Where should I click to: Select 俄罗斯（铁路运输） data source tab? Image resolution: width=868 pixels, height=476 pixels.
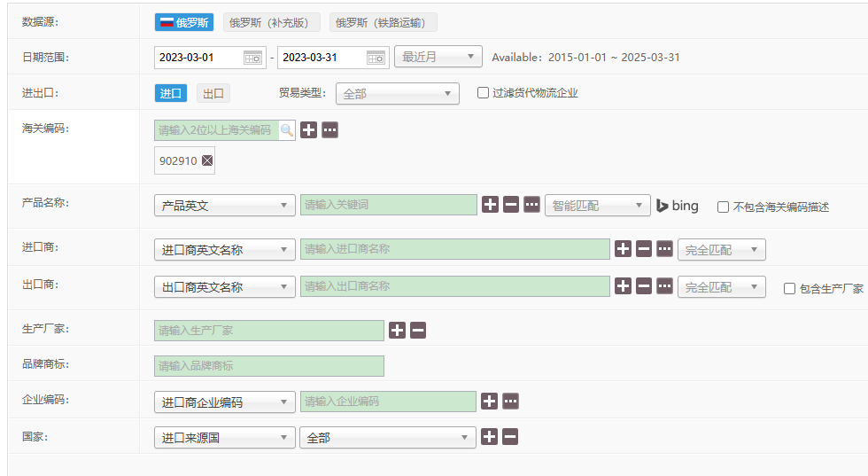pos(383,23)
